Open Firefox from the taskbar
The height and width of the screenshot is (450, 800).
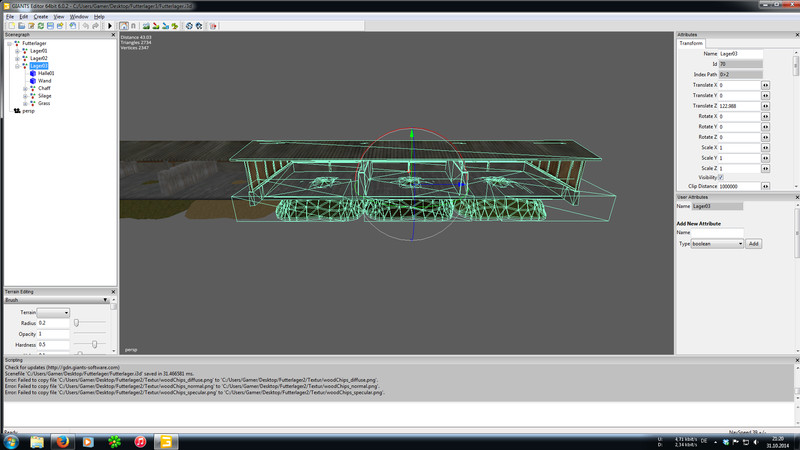tap(62, 440)
